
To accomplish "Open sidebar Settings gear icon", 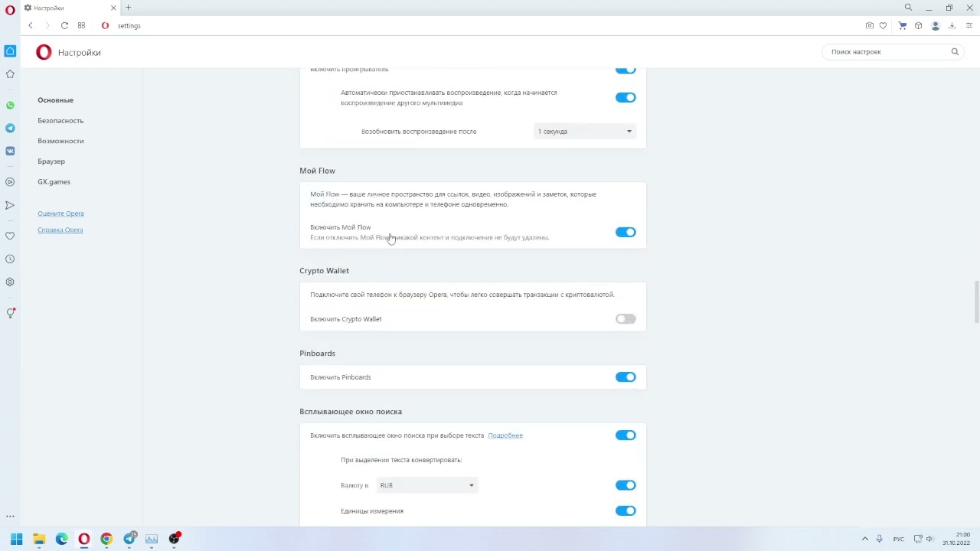I will tap(10, 282).
